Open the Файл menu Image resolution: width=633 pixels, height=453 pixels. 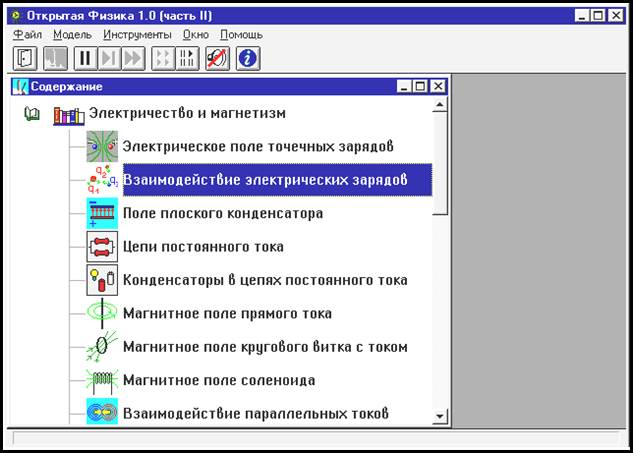point(27,35)
